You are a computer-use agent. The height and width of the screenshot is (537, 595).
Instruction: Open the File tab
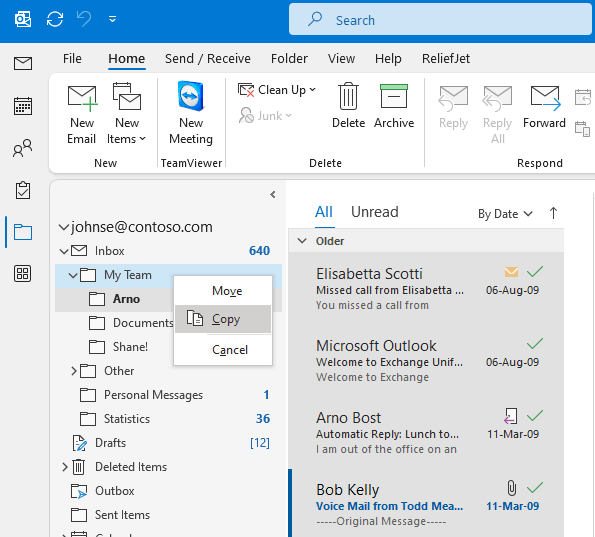72,58
